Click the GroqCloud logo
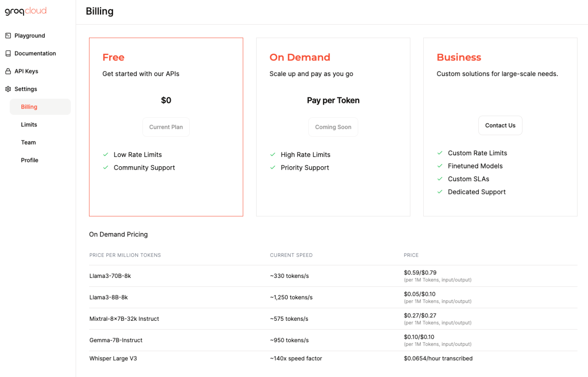Viewport: 588px width, 377px height. tap(26, 11)
